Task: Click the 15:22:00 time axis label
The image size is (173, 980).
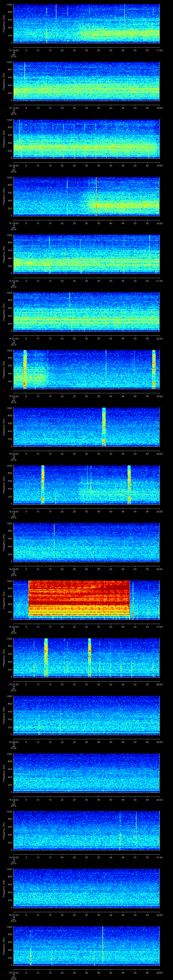Action: pyautogui.click(x=13, y=396)
